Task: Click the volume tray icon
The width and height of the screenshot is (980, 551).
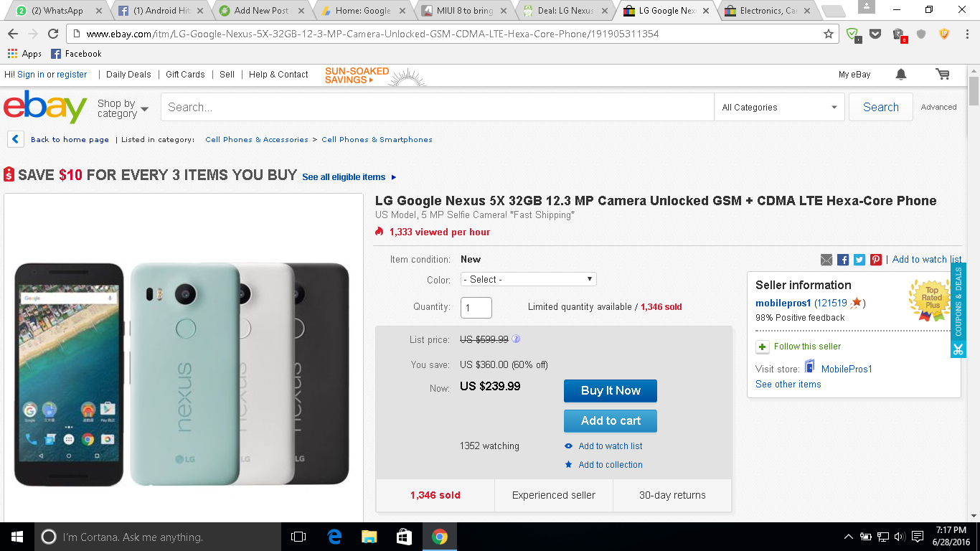Action: click(899, 537)
